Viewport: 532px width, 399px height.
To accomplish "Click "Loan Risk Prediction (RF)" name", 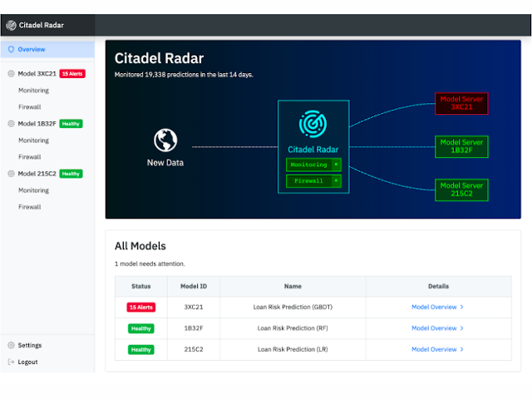I will coord(293,328).
